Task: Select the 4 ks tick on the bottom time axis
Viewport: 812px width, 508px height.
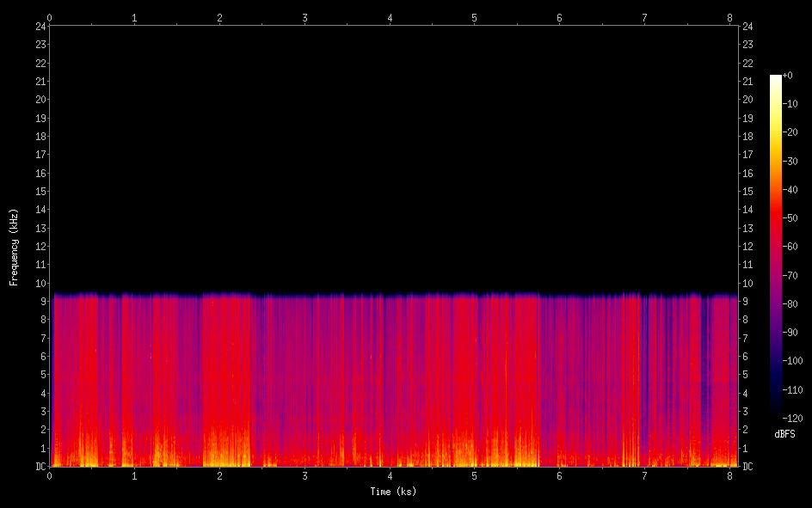Action: pyautogui.click(x=391, y=475)
